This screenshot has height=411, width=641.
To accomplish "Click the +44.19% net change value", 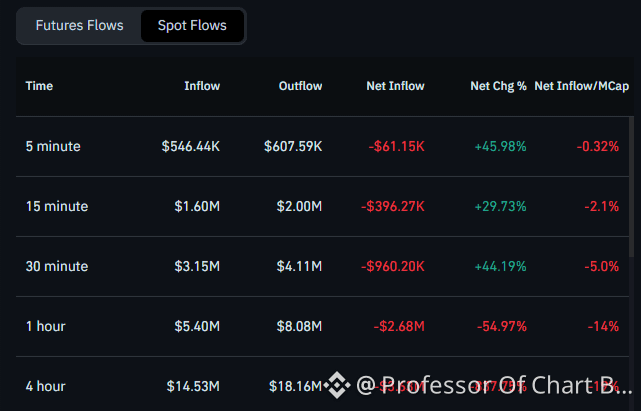I will coord(500,267).
